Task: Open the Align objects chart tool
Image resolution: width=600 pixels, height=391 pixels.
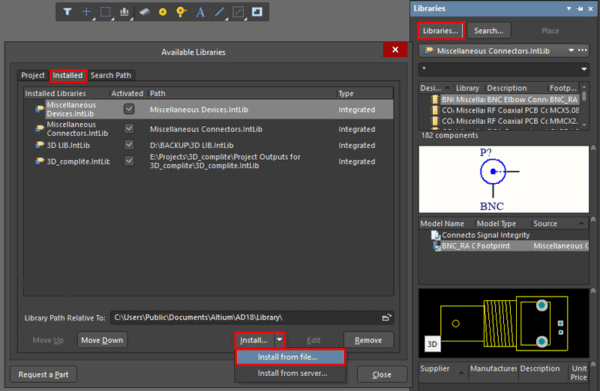Action: (x=124, y=12)
